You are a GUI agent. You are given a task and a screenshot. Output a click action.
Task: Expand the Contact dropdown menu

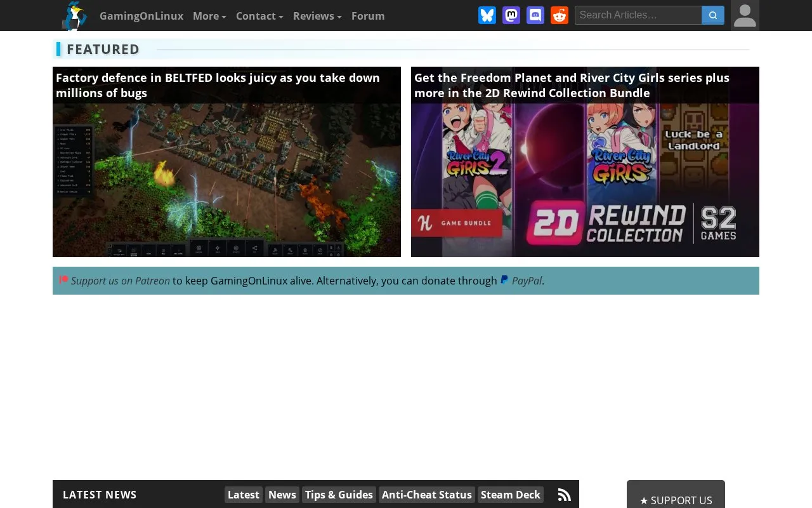(259, 16)
